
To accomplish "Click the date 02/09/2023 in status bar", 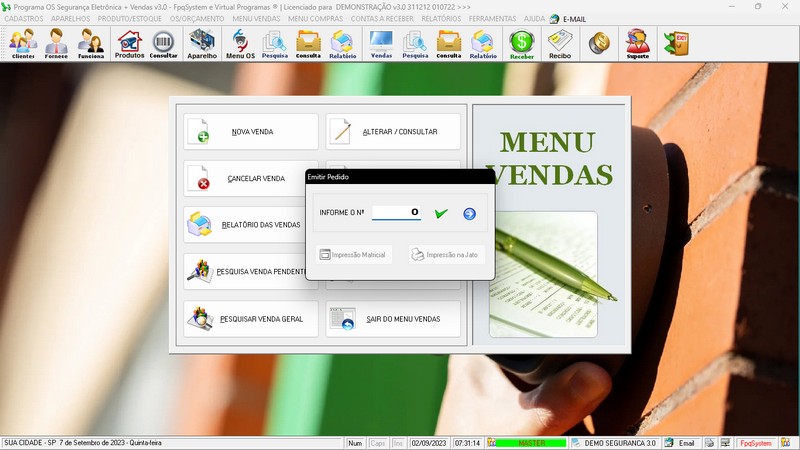I will point(429,443).
